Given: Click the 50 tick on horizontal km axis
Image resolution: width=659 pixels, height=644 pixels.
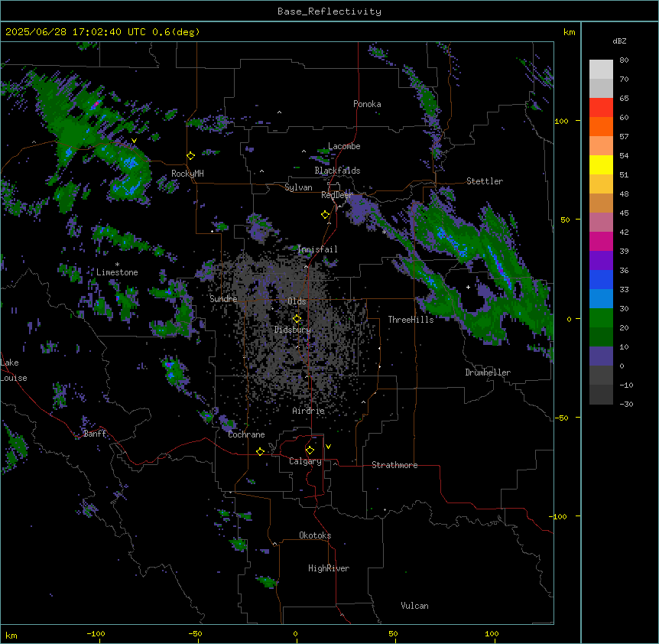Looking at the screenshot, I should click(393, 633).
